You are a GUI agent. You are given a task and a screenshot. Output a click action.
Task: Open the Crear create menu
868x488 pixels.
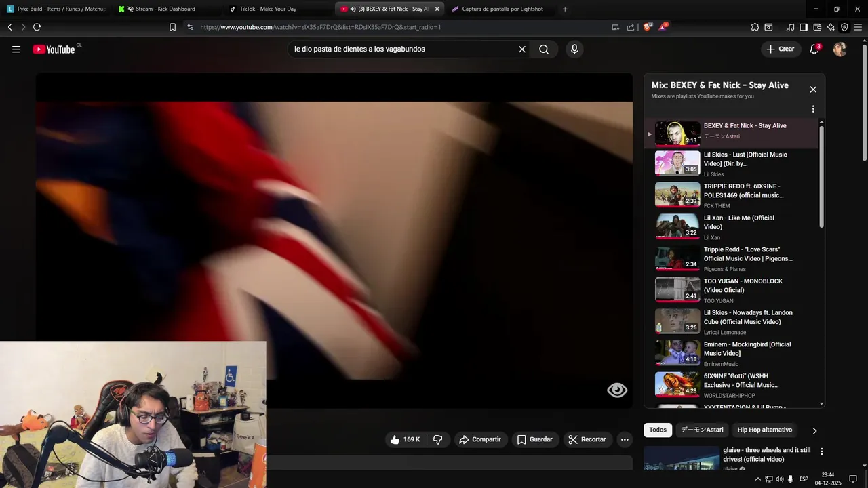[x=781, y=49]
